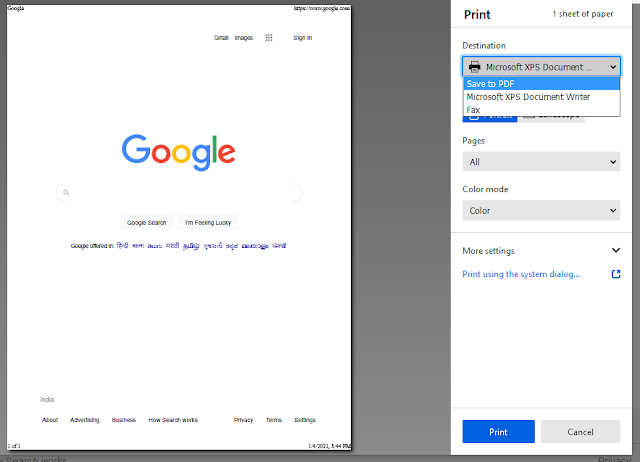
Task: Click I'm Feeling Lucky button in preview
Action: 208,222
